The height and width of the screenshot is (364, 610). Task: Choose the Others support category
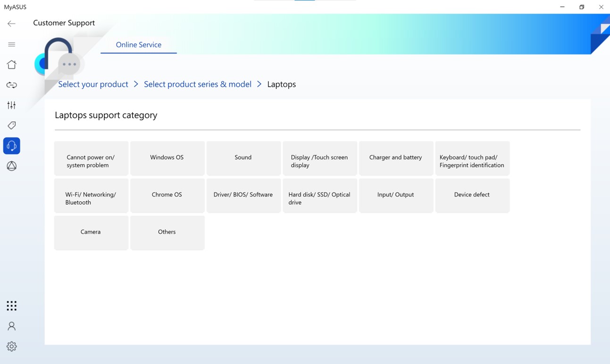(167, 233)
